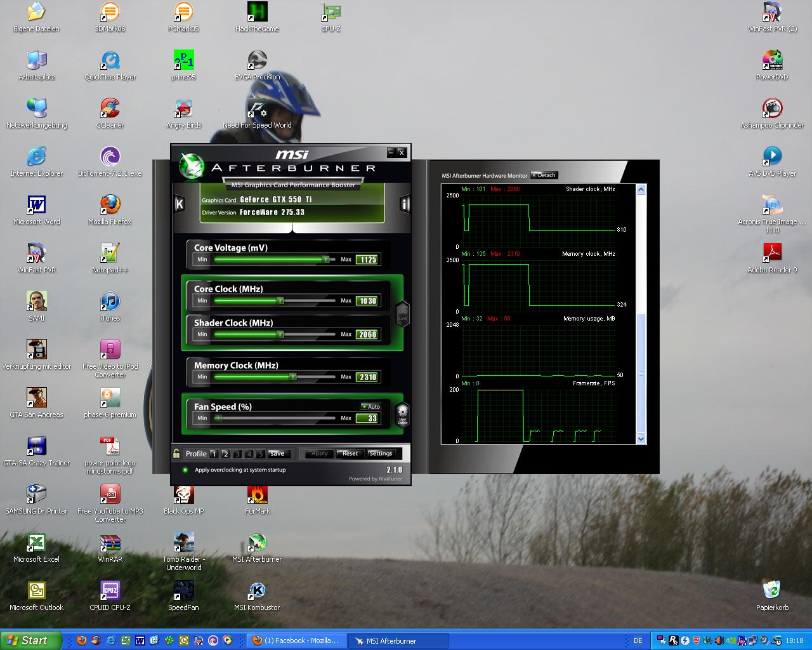Click the Apply button in Afterburner
The image size is (812, 650).
[x=319, y=454]
